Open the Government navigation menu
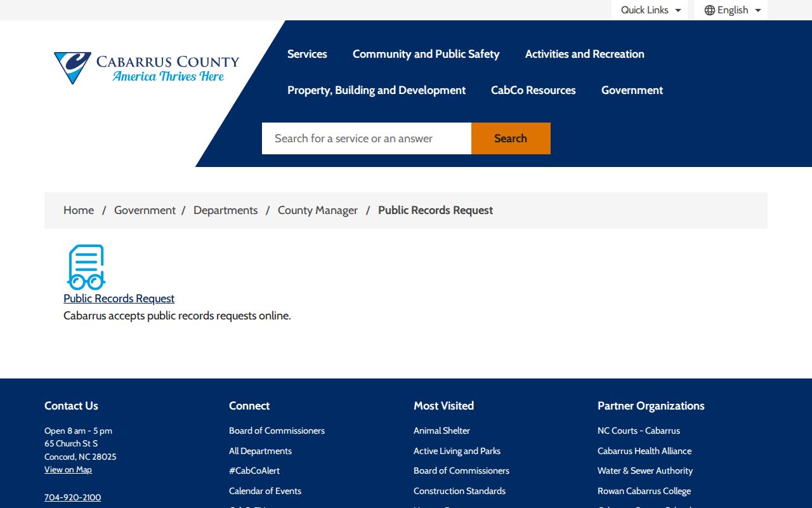The image size is (812, 508). pyautogui.click(x=632, y=90)
